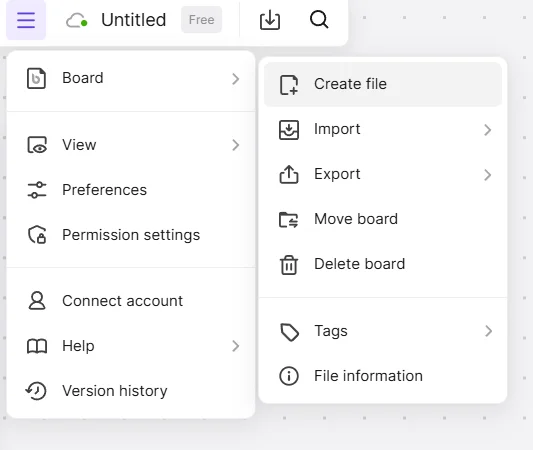The image size is (533, 450).
Task: Click the Untitled board title
Action: 134,20
